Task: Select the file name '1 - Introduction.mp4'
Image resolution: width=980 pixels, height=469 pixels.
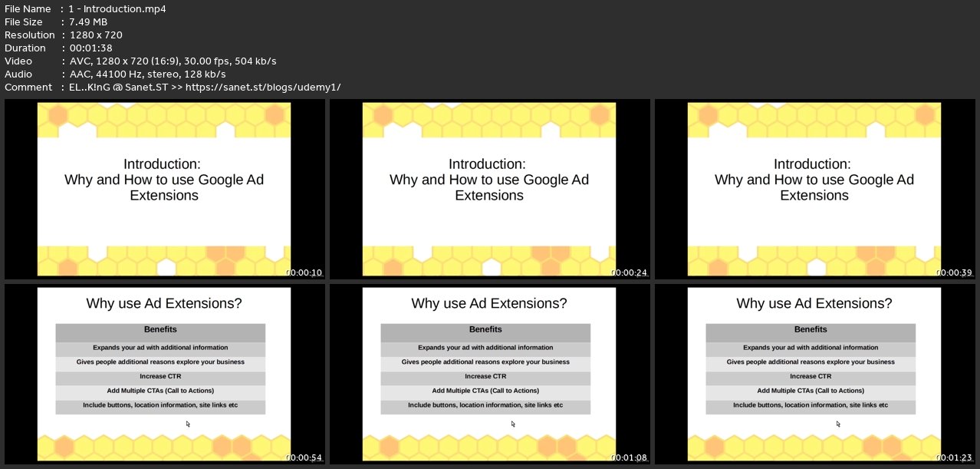Action: coord(117,8)
